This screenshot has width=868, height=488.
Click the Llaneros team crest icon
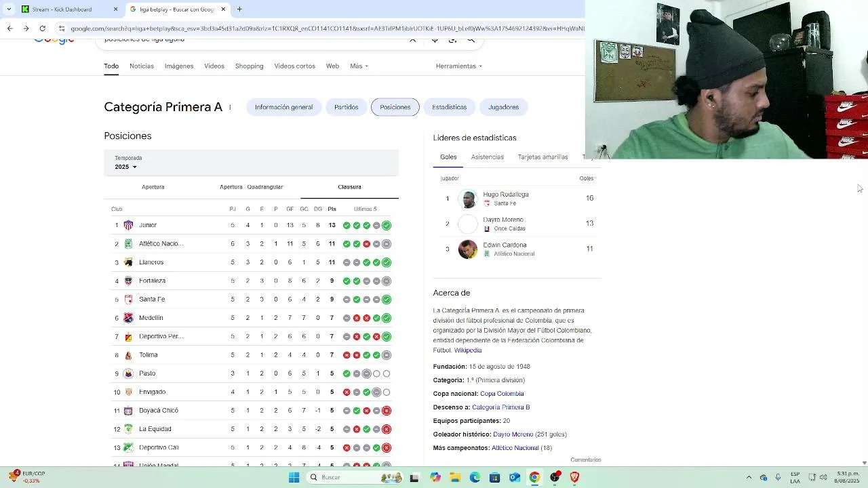pos(128,262)
